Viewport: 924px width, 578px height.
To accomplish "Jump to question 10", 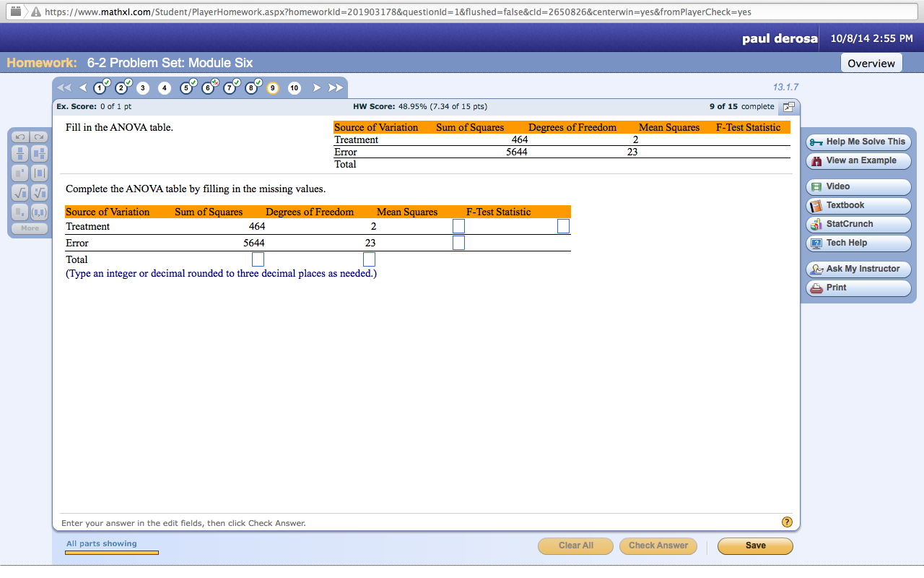I will 295,88.
